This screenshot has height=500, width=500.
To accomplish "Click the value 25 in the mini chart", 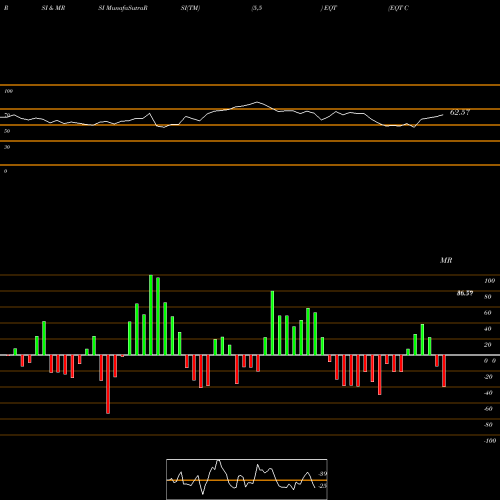I will (323, 486).
